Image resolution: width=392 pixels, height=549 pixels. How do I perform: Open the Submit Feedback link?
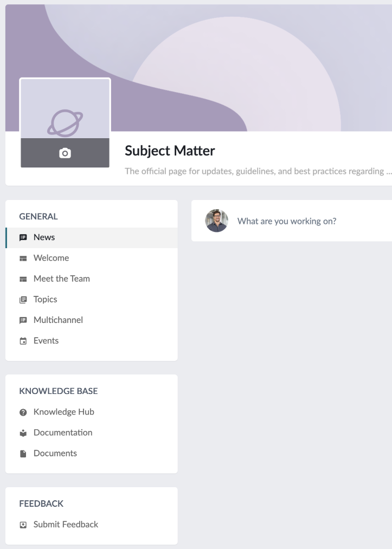pyautogui.click(x=66, y=525)
